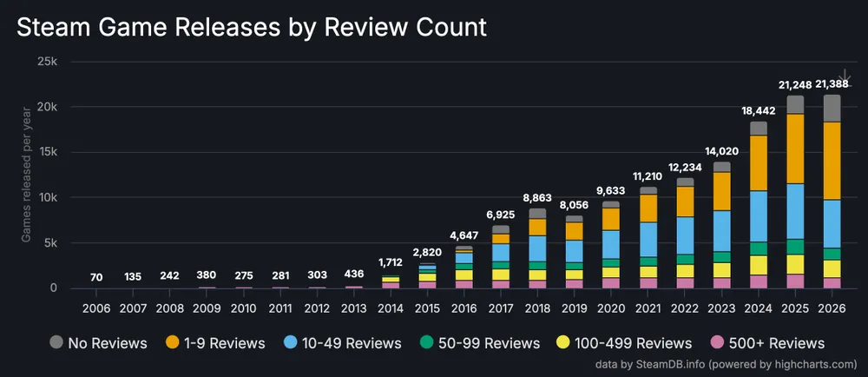Select the gray No Reviews segment for 2026
868x377 pixels.
(x=832, y=109)
